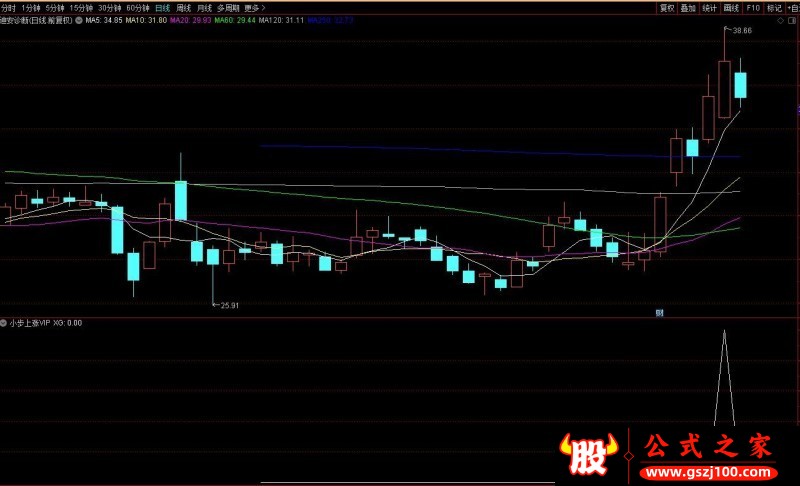Viewport: 800px width, 486px height.
Task: Click the 25.91 low price label
Action: [x=229, y=305]
